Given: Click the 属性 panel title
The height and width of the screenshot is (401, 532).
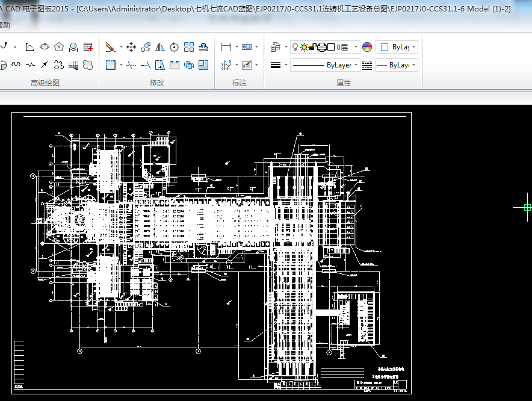Looking at the screenshot, I should tap(344, 83).
